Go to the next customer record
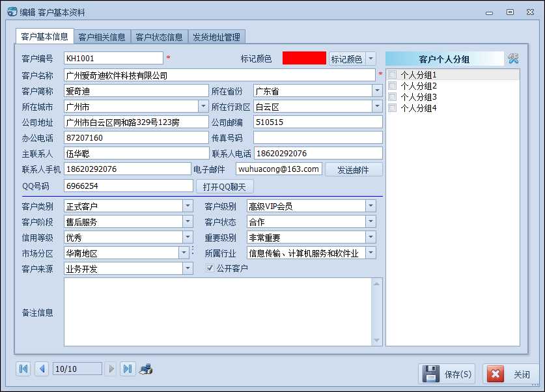Image resolution: width=545 pixels, height=392 pixels. (111, 369)
